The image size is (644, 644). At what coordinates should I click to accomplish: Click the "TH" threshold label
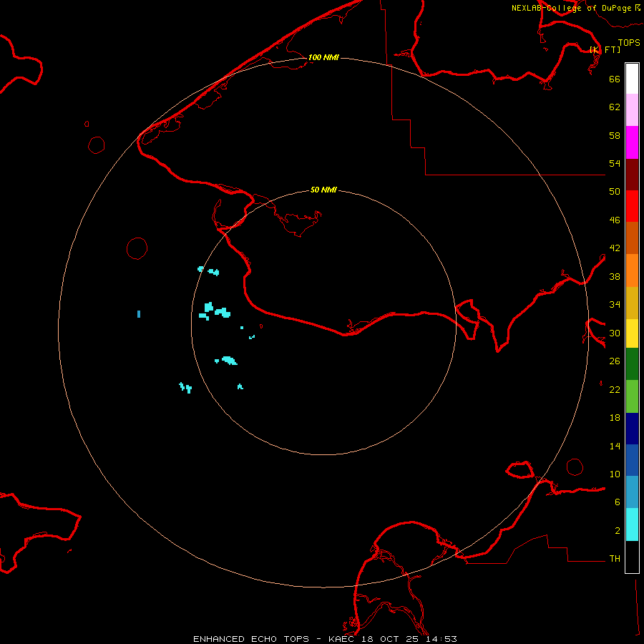coord(615,559)
